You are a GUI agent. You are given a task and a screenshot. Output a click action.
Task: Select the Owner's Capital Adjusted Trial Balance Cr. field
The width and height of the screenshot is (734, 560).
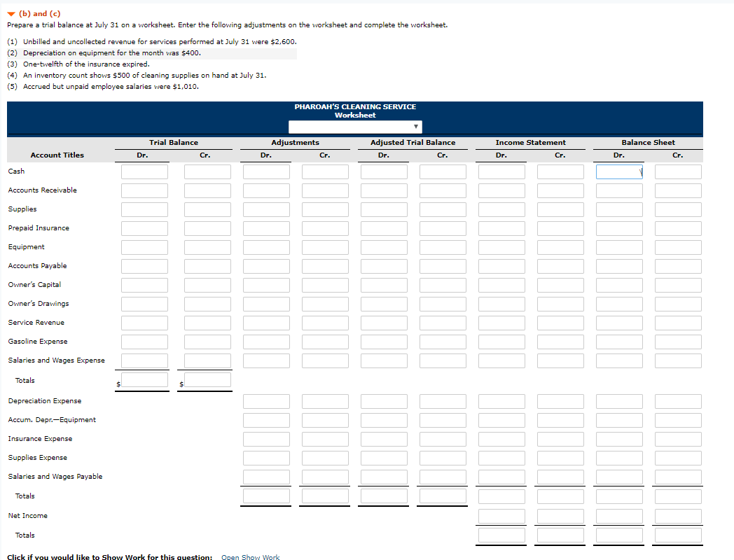point(442,284)
